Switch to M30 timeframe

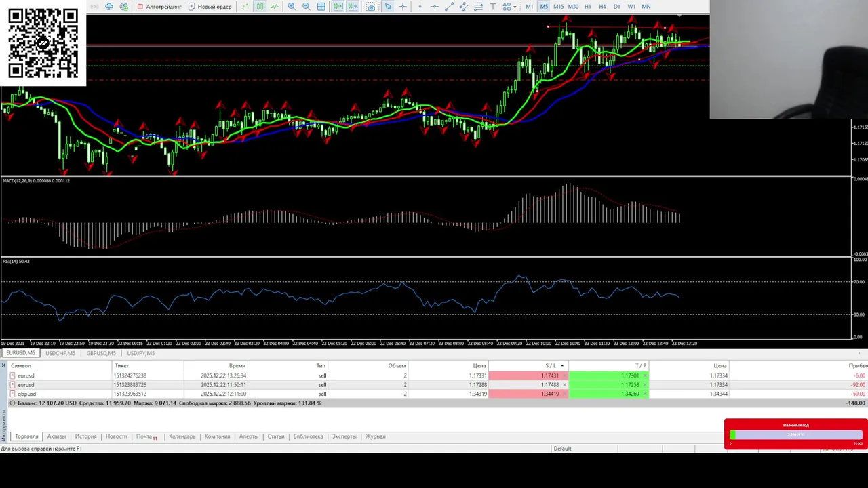pos(573,6)
